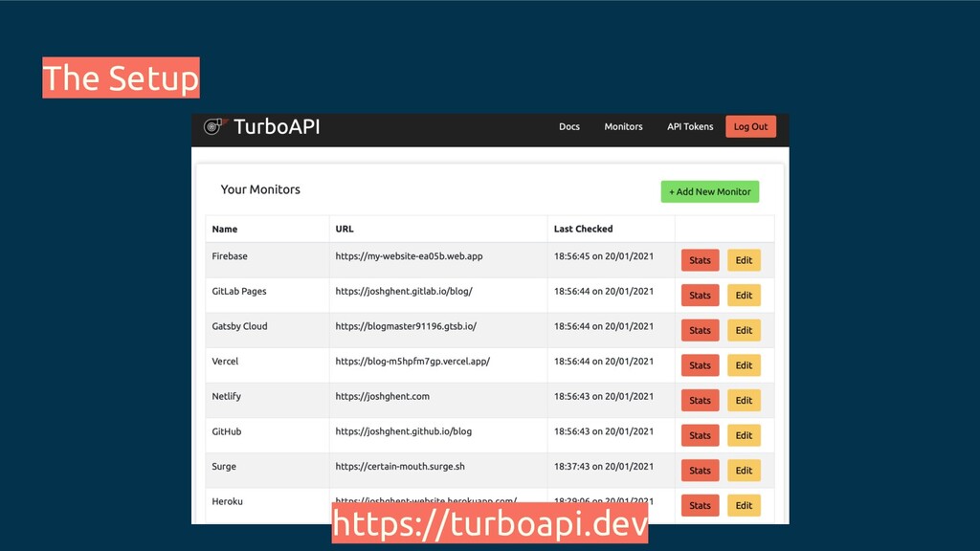View Stats for the Heroku monitor
The image size is (980, 551).
(x=700, y=505)
